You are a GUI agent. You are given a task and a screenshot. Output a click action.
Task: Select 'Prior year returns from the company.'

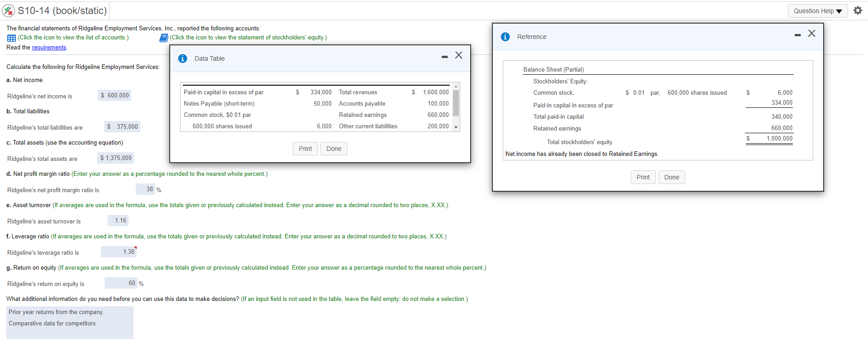(x=56, y=312)
